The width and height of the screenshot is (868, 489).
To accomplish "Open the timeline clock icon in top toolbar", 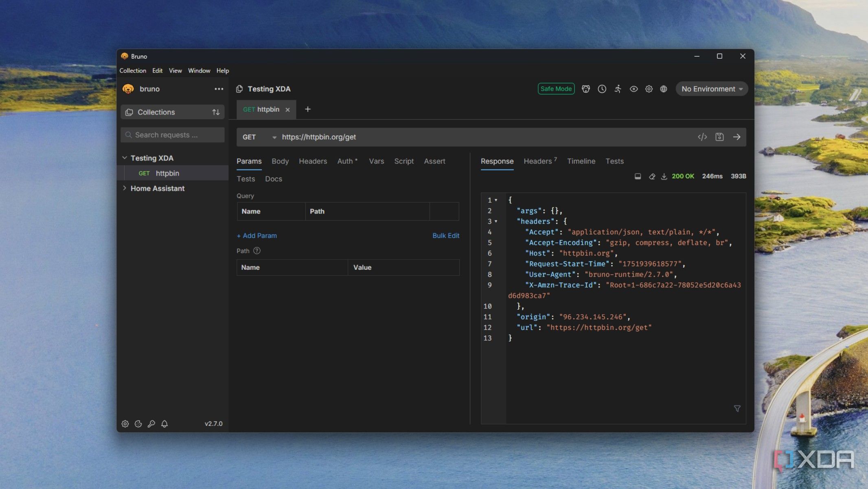I will click(602, 89).
